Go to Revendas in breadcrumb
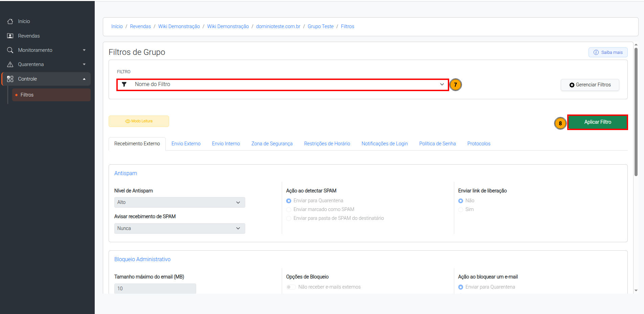The image size is (644, 314). pyautogui.click(x=140, y=26)
